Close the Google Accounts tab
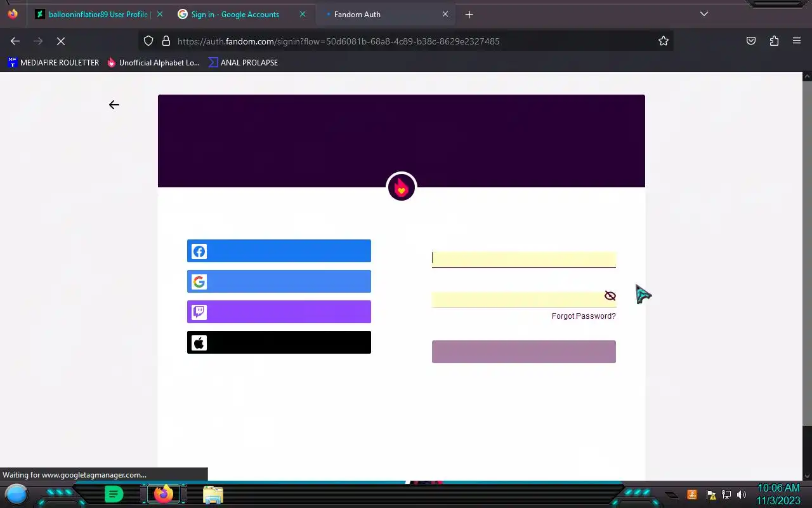 (x=303, y=14)
